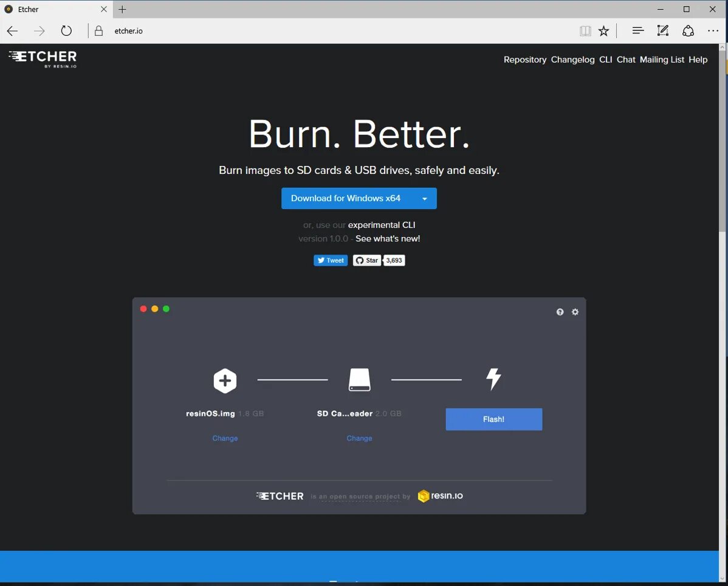The width and height of the screenshot is (728, 586).
Task: Open the Chat nav link
Action: click(x=626, y=60)
